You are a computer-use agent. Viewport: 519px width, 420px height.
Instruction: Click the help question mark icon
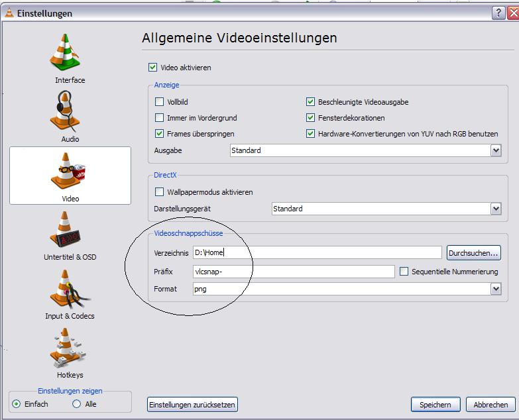[x=498, y=13]
